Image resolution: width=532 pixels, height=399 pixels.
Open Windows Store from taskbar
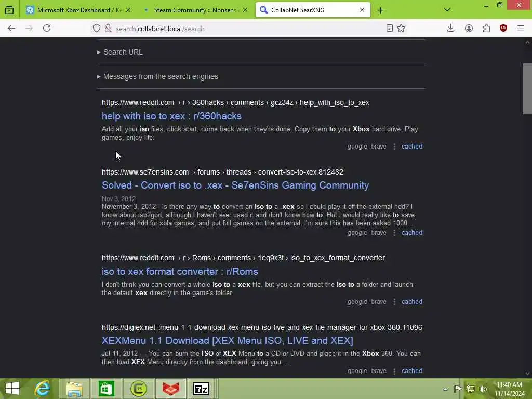coord(106,389)
